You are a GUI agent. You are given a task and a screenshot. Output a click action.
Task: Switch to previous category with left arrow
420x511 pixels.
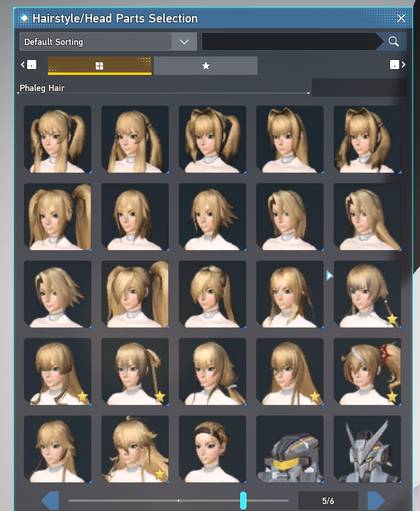[x=28, y=65]
